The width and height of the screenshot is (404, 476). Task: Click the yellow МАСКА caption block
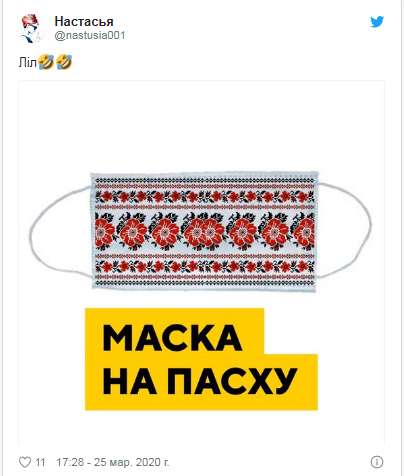(x=174, y=331)
